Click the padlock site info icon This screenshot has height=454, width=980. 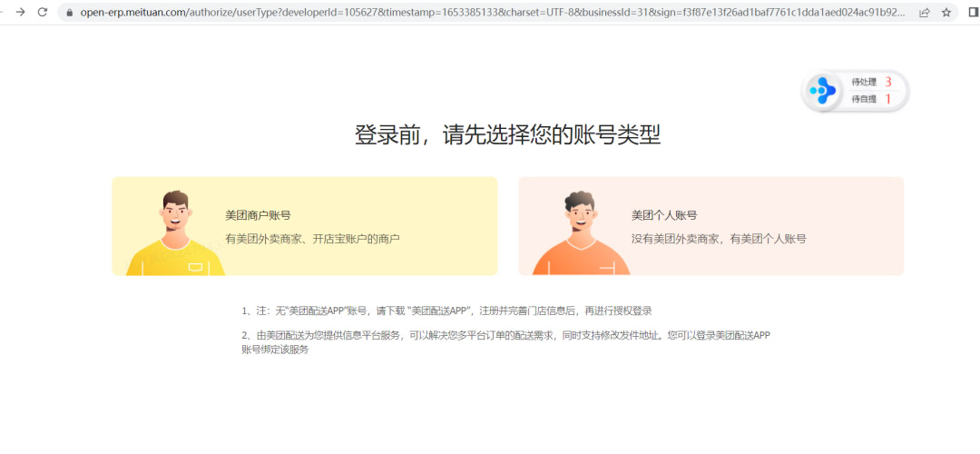tap(70, 12)
